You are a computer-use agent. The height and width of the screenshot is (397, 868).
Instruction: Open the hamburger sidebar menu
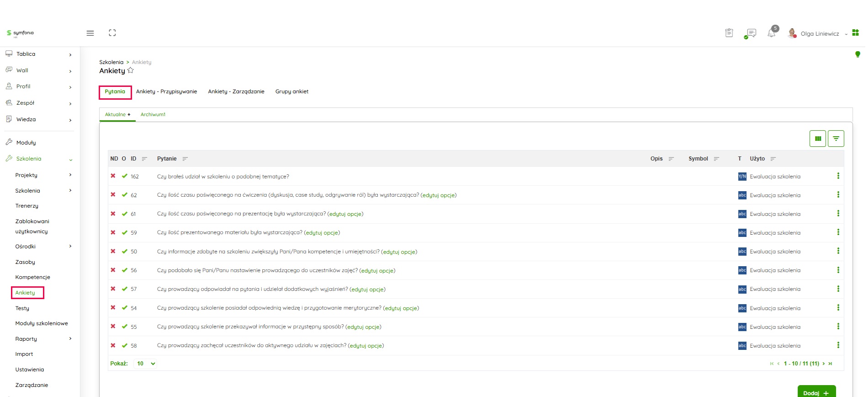90,33
